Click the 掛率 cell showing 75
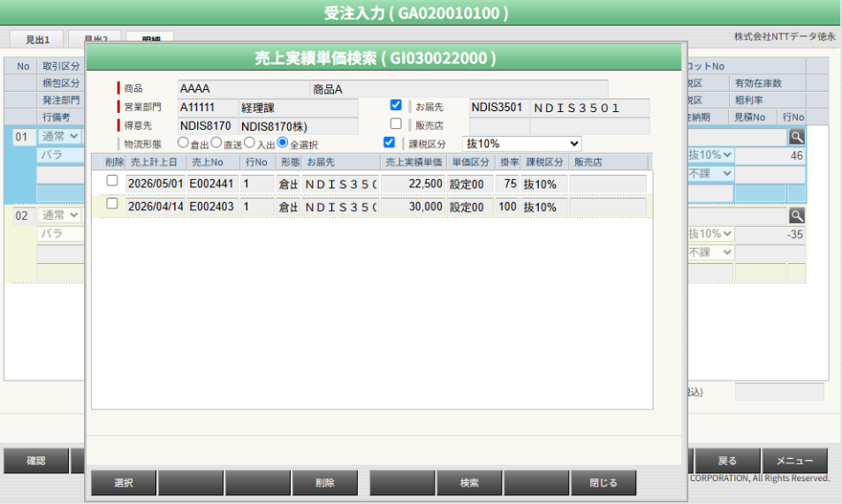This screenshot has height=504, width=842. (x=507, y=184)
